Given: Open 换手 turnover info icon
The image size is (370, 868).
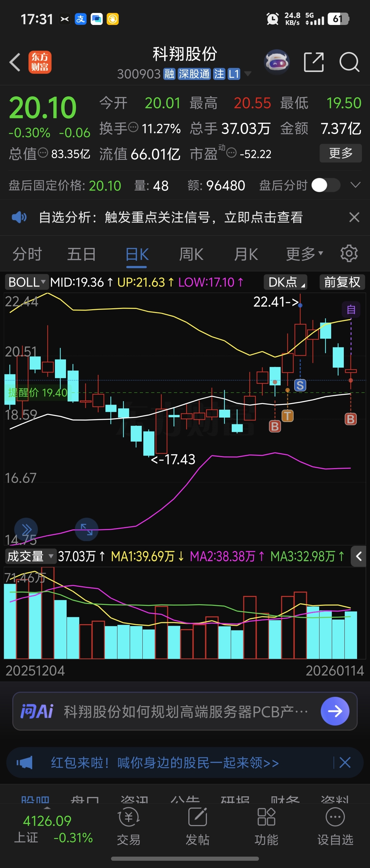Looking at the screenshot, I should click(x=134, y=127).
